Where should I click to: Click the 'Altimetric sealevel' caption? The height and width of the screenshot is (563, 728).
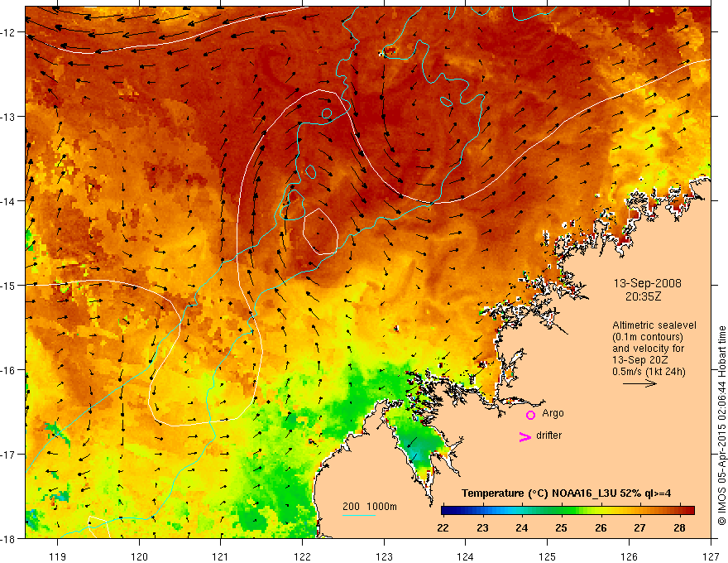coord(654,325)
